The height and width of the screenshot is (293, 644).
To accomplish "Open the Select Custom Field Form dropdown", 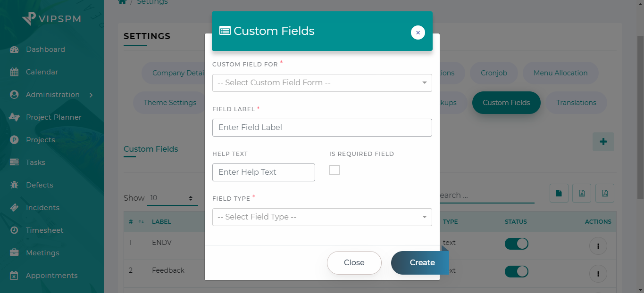I will (322, 83).
